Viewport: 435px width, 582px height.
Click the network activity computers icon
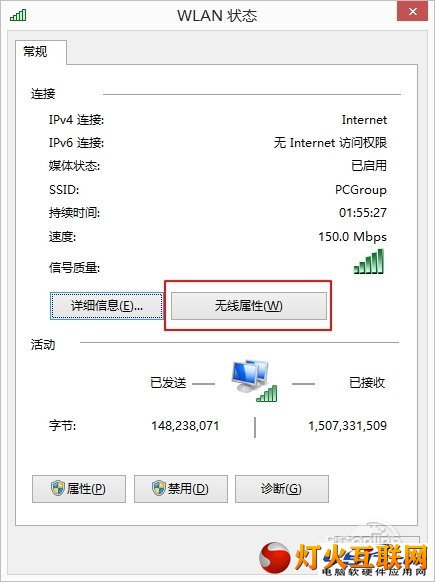(x=254, y=381)
